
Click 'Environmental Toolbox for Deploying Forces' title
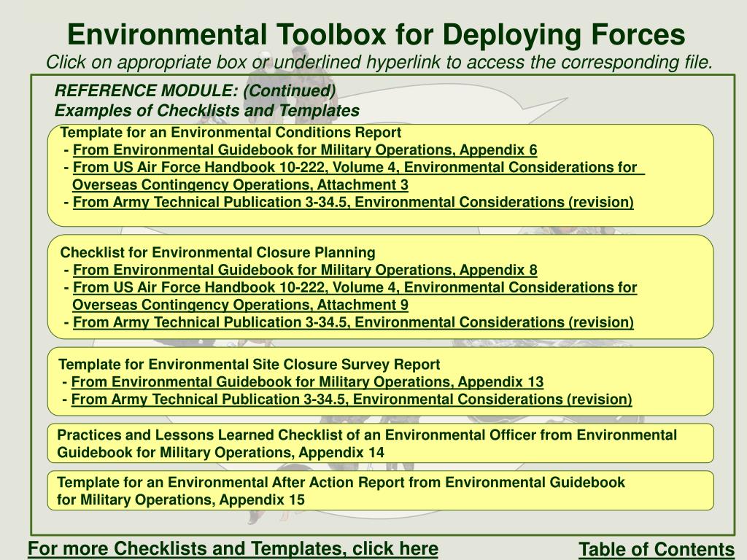pyautogui.click(x=376, y=34)
